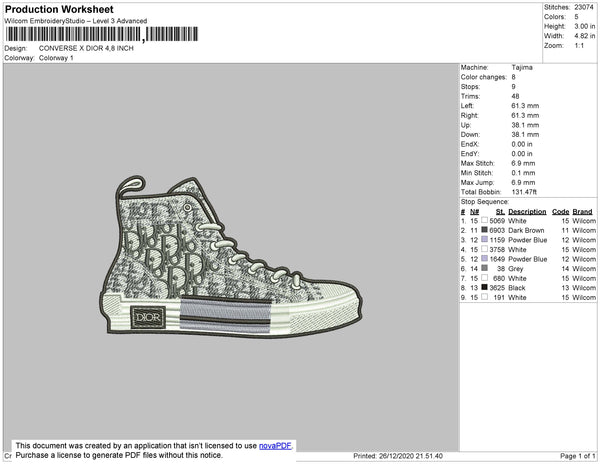The image size is (600, 464).
Task: Select thread number 680 in stop 7
Action: 499,278
